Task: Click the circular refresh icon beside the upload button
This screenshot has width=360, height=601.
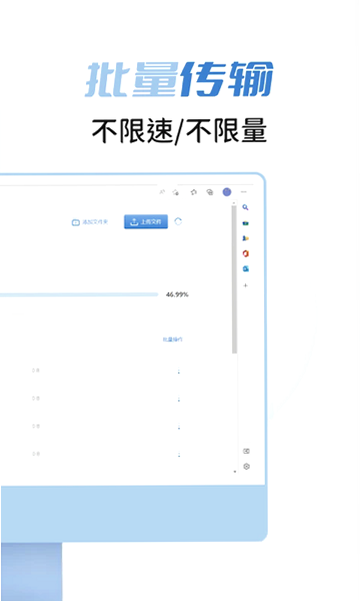Action: pyautogui.click(x=178, y=222)
